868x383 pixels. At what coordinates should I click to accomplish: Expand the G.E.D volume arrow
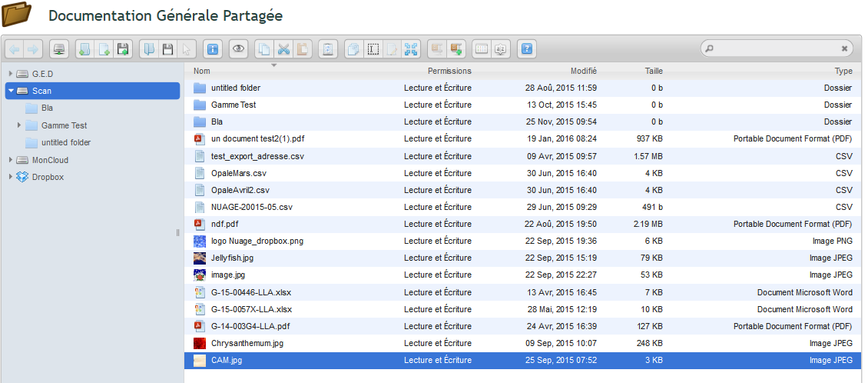(11, 74)
